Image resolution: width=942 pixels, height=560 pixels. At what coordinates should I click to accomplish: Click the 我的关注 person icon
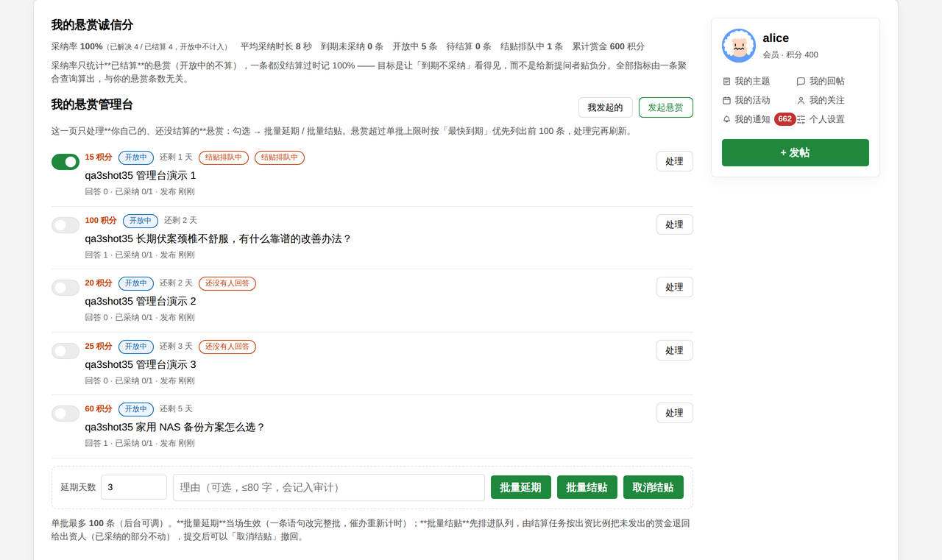coord(801,100)
